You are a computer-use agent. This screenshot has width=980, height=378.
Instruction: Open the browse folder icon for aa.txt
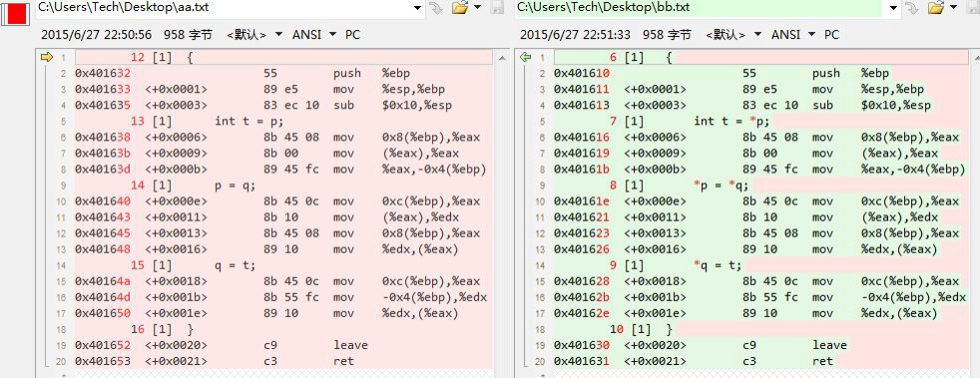coord(460,8)
